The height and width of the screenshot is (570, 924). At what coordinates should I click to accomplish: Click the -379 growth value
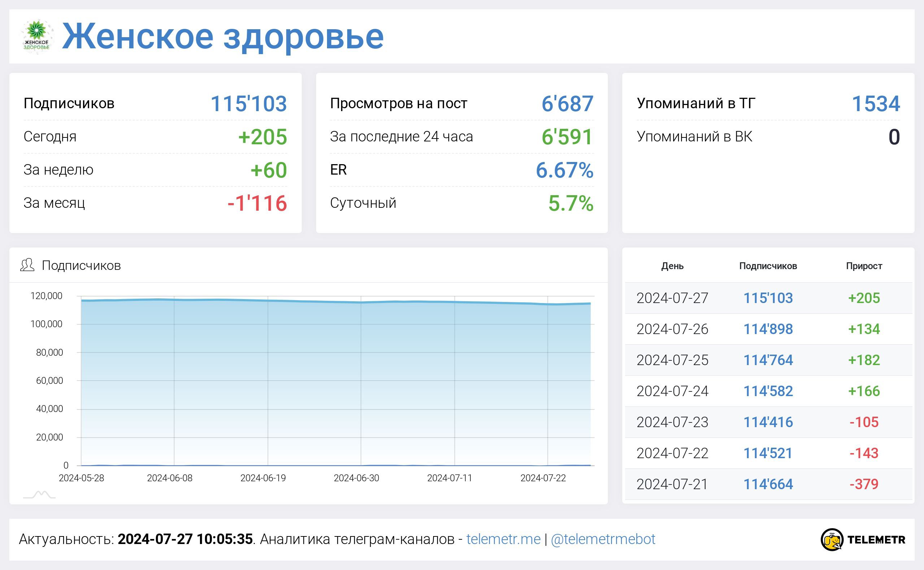click(x=864, y=484)
